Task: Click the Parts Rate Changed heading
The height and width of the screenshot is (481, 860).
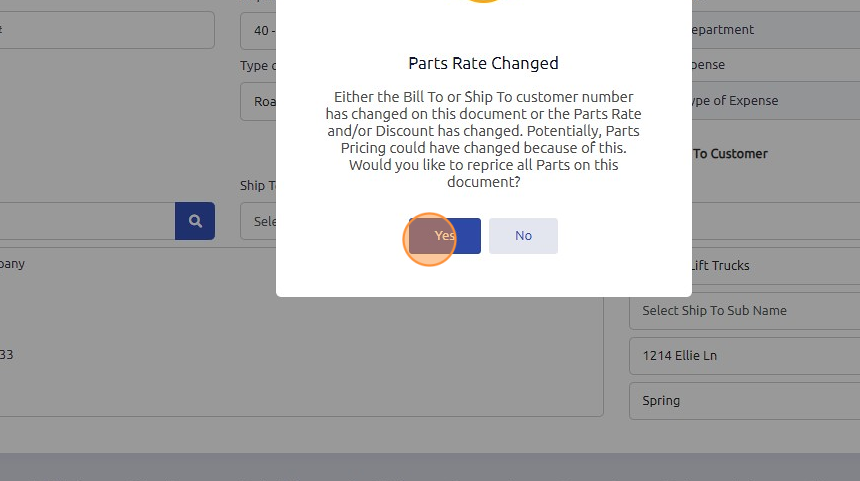Action: [483, 63]
